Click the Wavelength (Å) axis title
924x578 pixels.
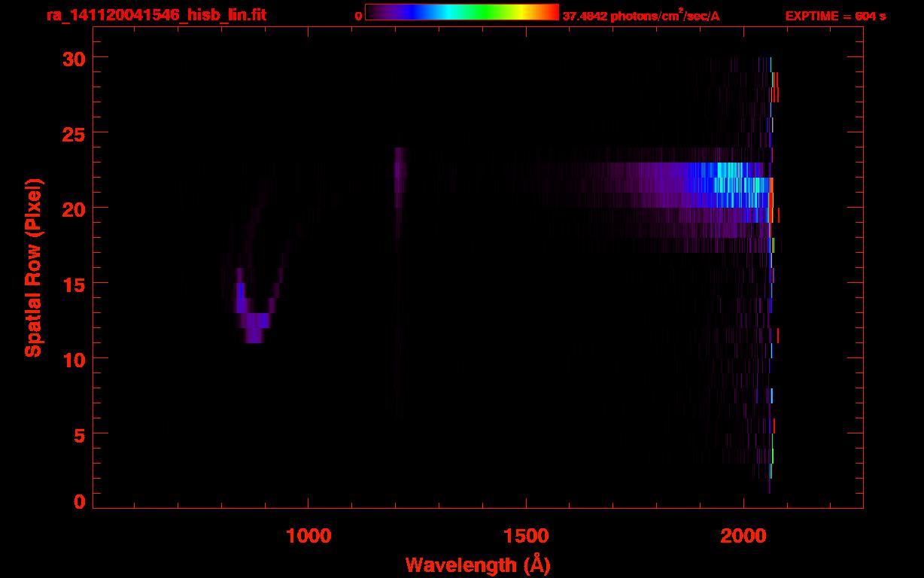[x=478, y=564]
